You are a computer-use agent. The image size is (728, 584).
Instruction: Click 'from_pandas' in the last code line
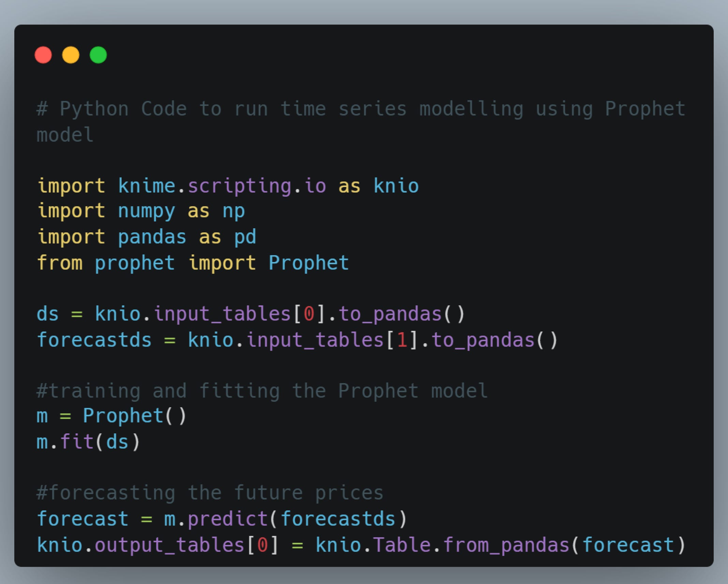506,545
